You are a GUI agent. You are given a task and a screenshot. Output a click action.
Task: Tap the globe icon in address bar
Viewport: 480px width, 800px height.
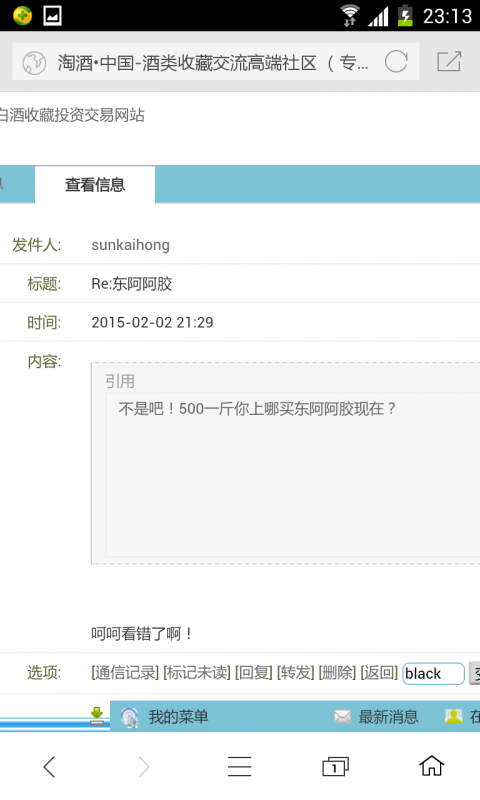tap(34, 63)
